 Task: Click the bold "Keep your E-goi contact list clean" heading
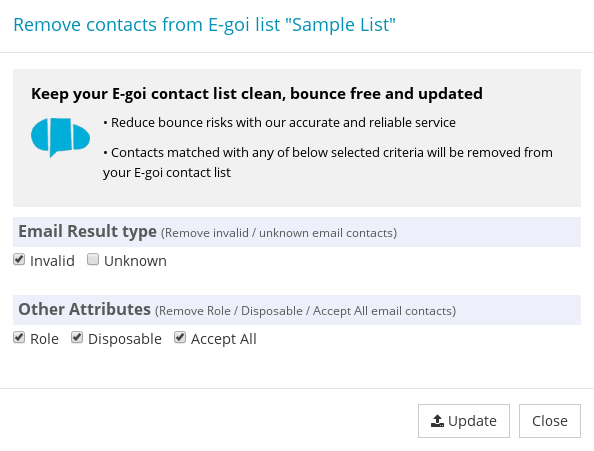click(x=257, y=94)
